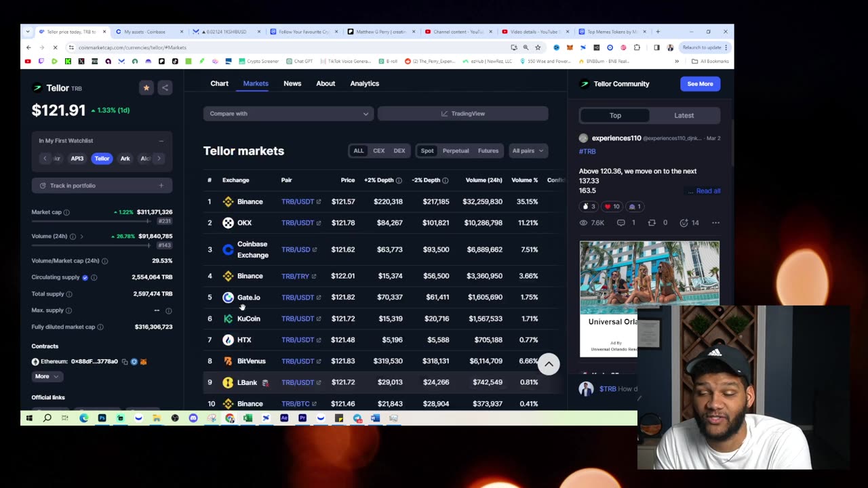Add contract to MetaMask fox icon
The image size is (868, 488).
(x=143, y=362)
